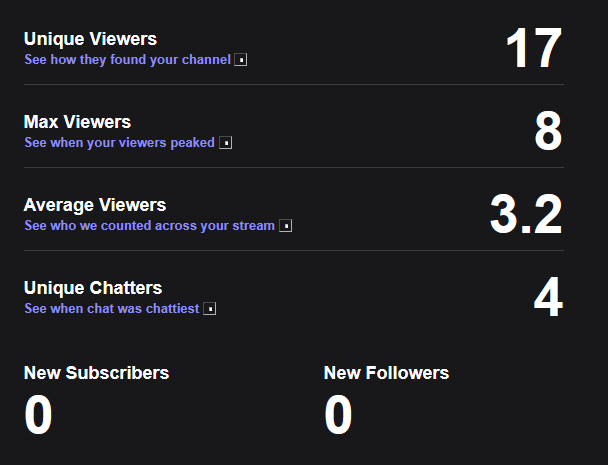Image resolution: width=608 pixels, height=465 pixels.
Task: Click the New Subscribers count of 0
Action: click(x=38, y=415)
